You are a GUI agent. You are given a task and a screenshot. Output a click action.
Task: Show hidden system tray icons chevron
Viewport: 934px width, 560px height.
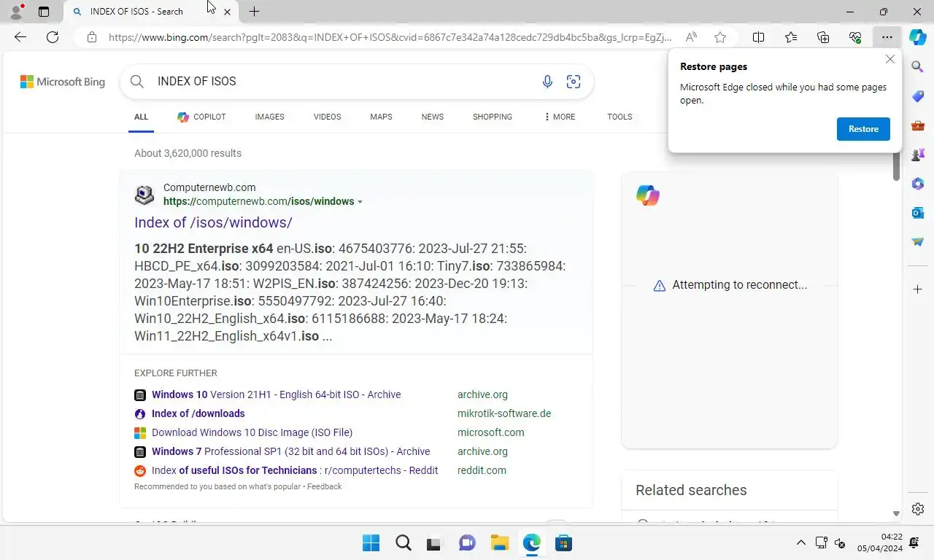(x=800, y=542)
